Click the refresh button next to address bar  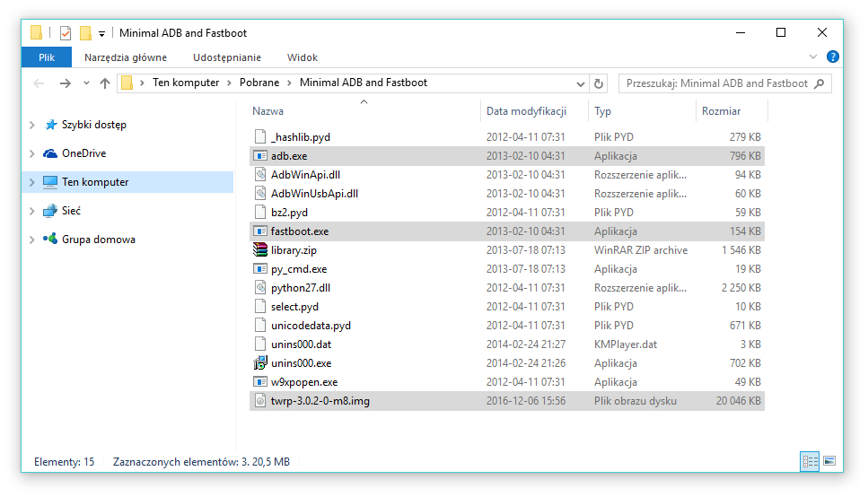(x=599, y=83)
